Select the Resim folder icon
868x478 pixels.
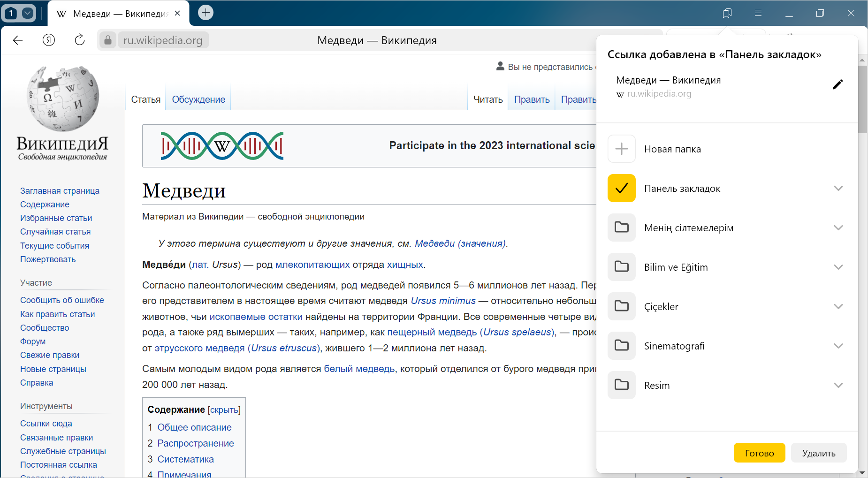click(621, 385)
